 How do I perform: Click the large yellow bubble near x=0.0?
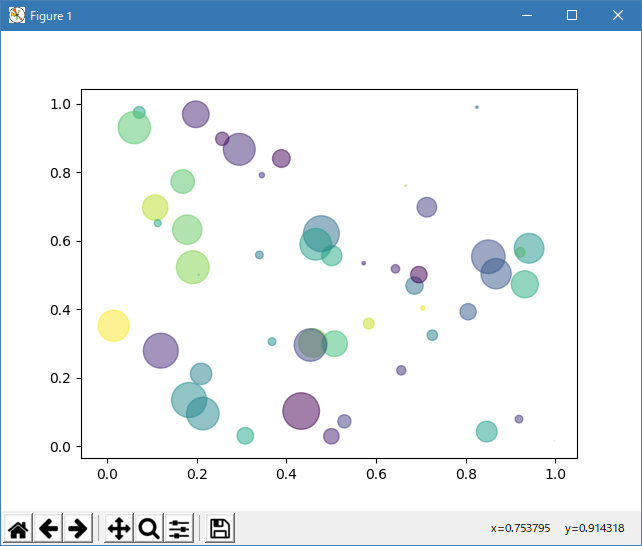pyautogui.click(x=113, y=326)
